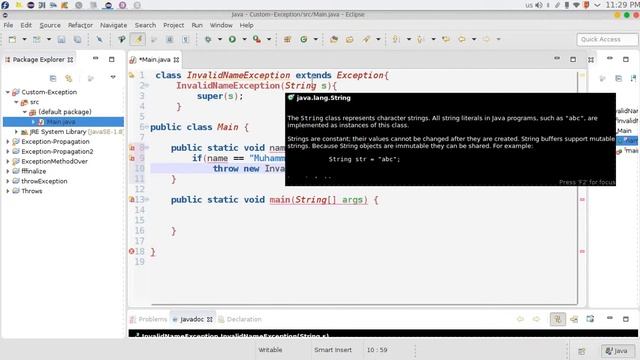Select the Main.java editor tab
Screen dimensions: 640x360
click(x=155, y=60)
